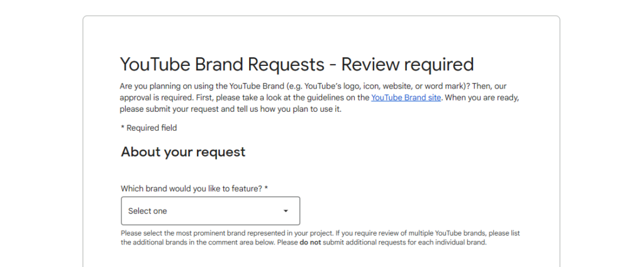
Task: Focus the brand selection combo box field
Action: [210, 211]
